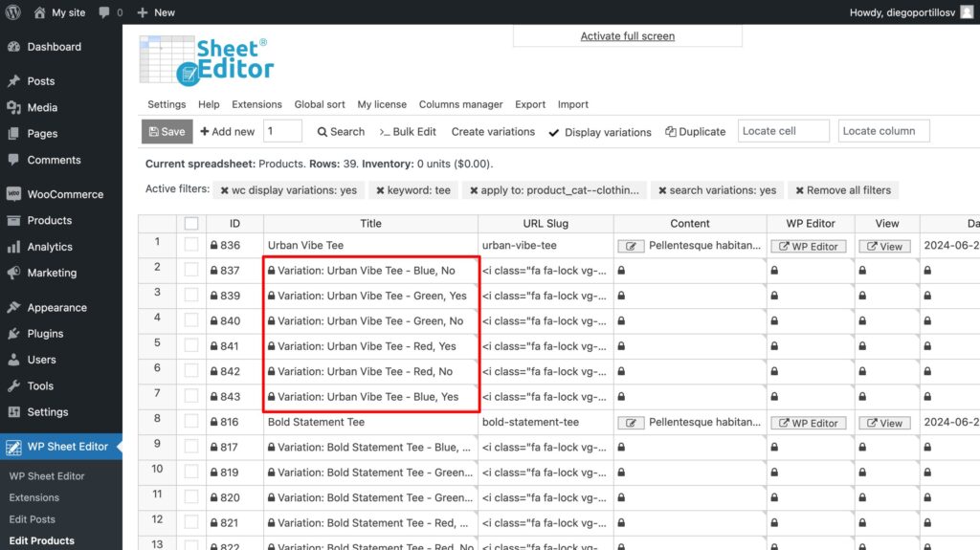Click WP Editor button for Urban Vibe Tee

coord(808,246)
